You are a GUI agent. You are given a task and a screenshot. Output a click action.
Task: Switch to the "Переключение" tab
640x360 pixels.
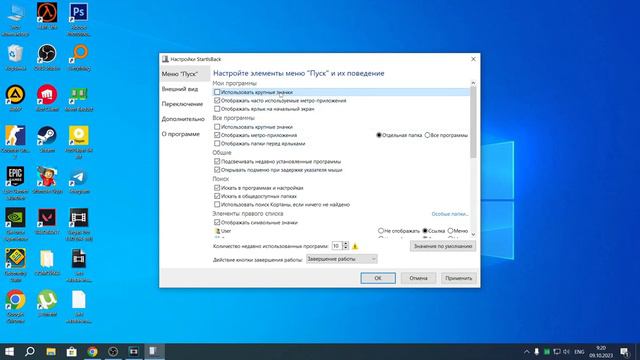tap(182, 104)
